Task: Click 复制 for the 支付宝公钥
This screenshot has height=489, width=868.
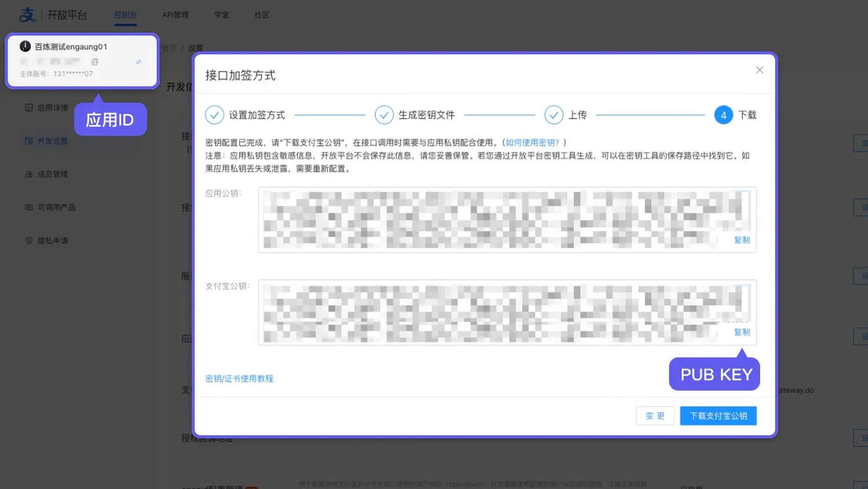Action: coord(742,332)
